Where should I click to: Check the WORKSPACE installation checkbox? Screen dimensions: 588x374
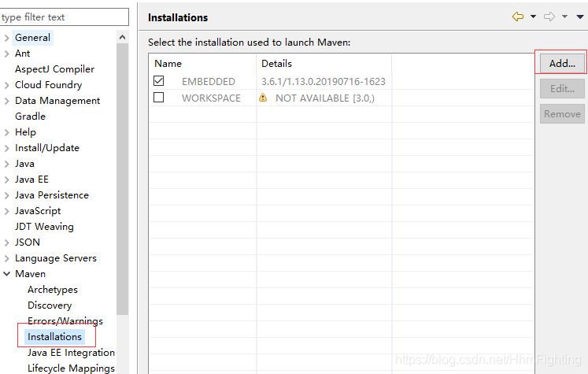coord(159,98)
